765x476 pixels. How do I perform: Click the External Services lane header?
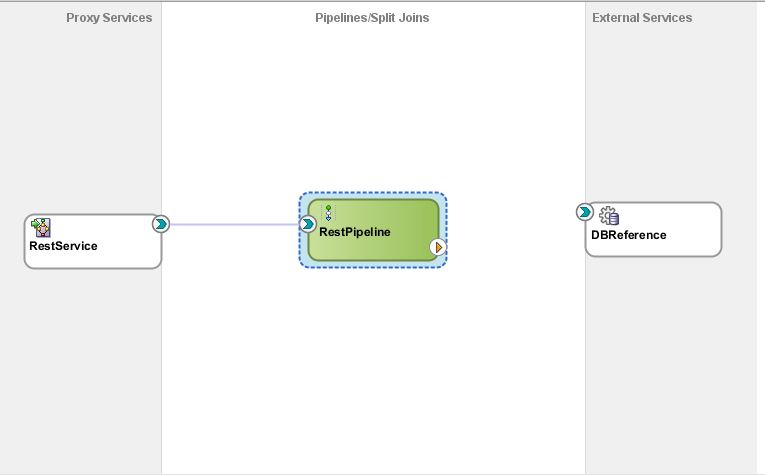pyautogui.click(x=642, y=18)
